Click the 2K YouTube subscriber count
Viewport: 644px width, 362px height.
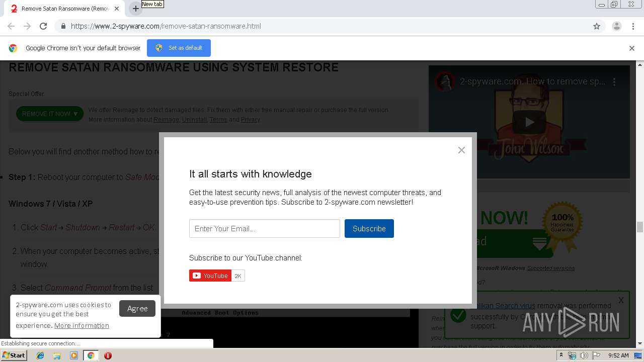[238, 276]
